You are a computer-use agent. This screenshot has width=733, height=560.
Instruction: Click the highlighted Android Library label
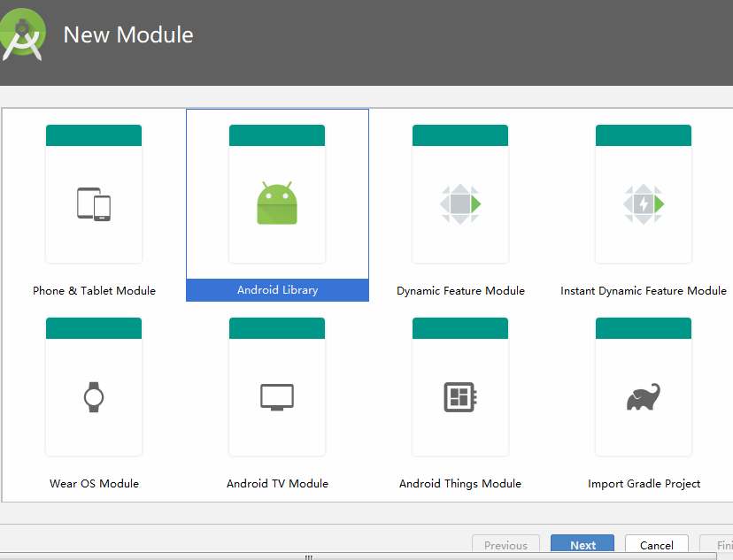coord(277,290)
